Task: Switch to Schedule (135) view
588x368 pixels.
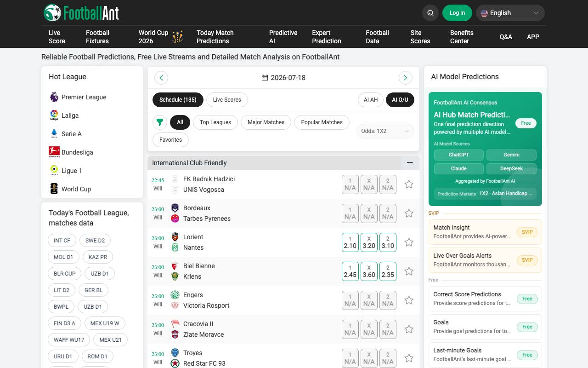Action: coord(178,100)
